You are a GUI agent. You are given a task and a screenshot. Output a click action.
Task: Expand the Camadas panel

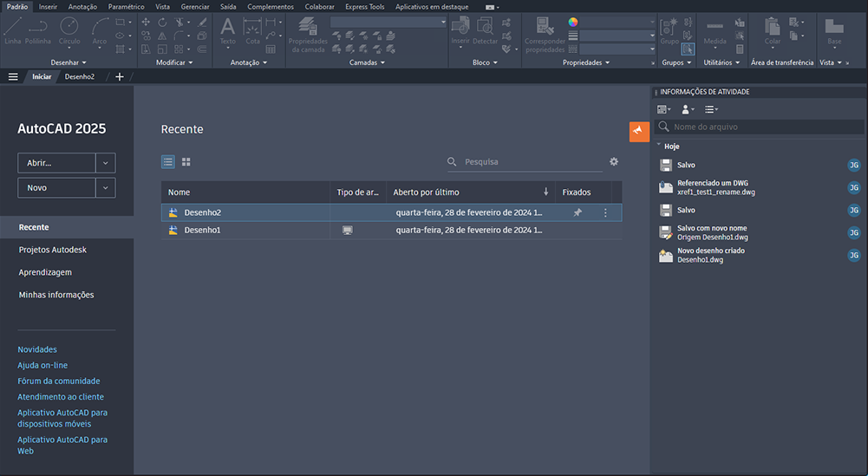[x=367, y=62]
